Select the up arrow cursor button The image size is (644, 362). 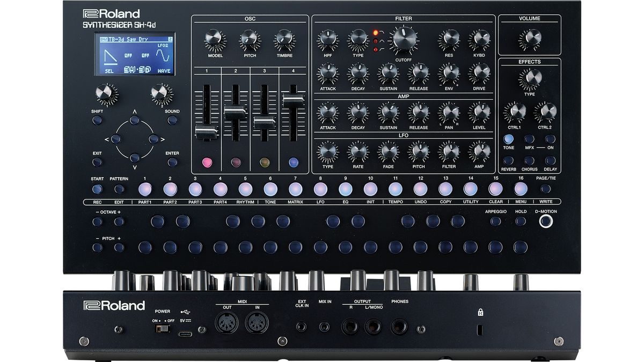coord(135,120)
